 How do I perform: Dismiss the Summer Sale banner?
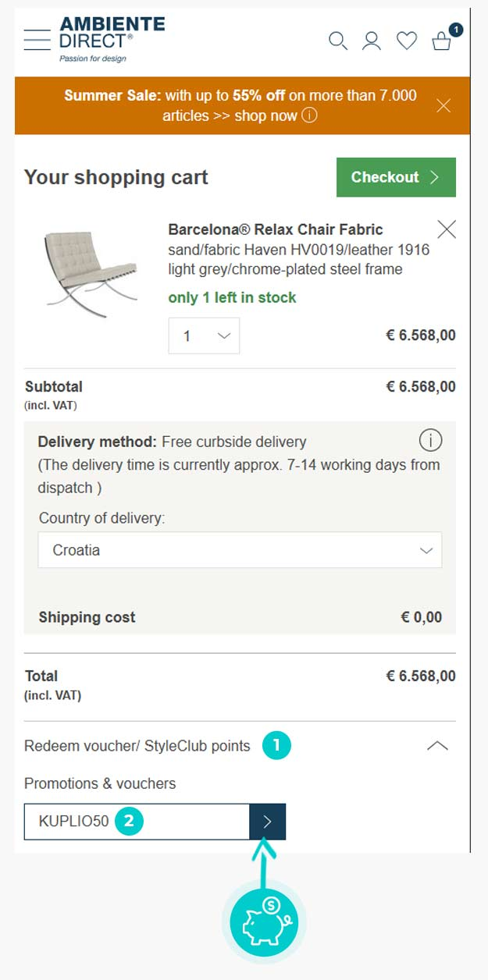click(443, 105)
